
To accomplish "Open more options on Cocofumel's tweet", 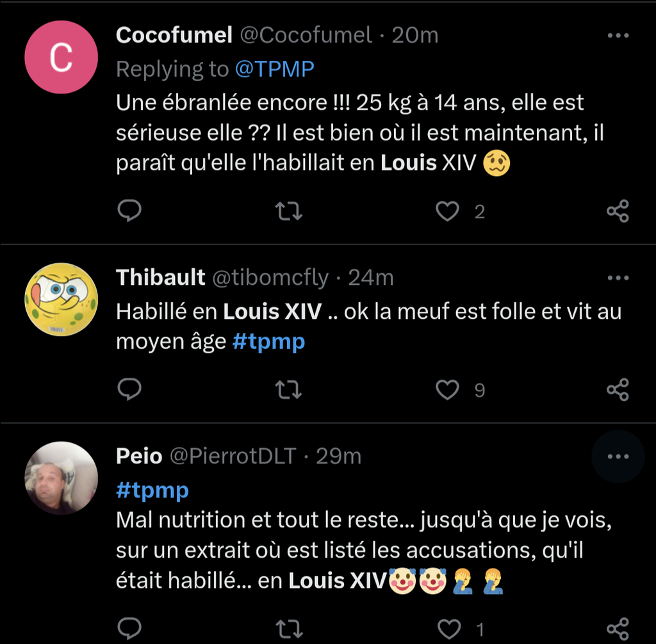I will tap(618, 36).
